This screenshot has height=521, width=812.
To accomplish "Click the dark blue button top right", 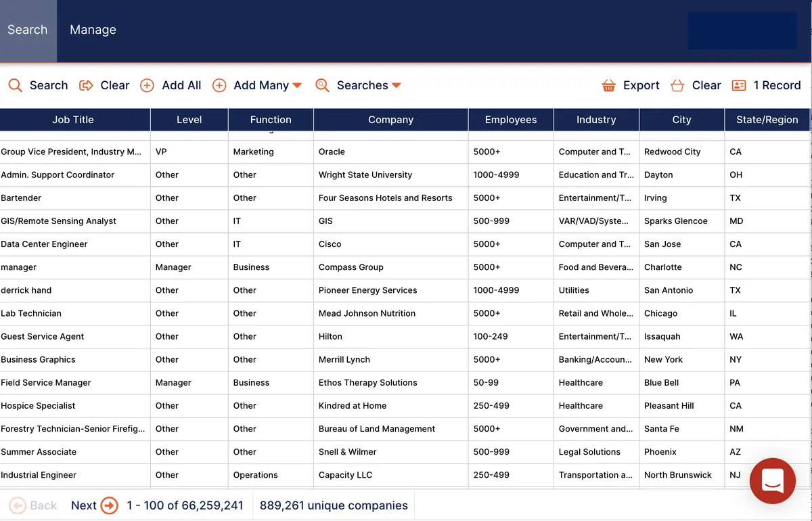I will [742, 30].
